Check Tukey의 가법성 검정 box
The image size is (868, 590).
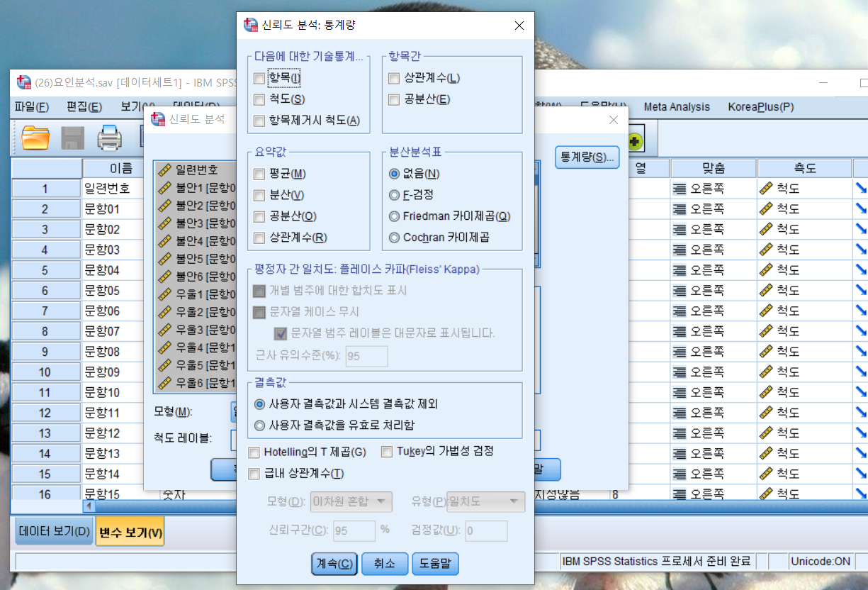[x=387, y=452]
